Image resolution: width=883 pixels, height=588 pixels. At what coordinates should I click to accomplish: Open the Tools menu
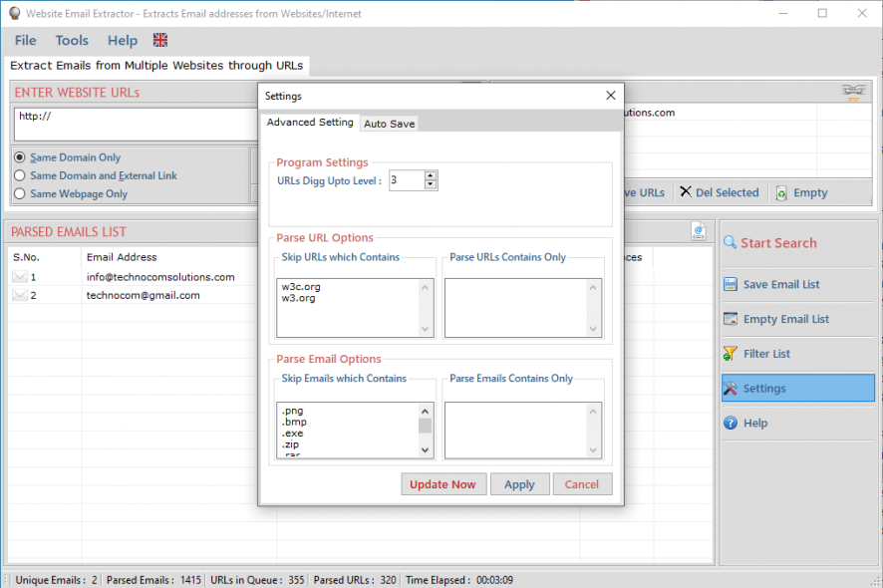tap(72, 40)
